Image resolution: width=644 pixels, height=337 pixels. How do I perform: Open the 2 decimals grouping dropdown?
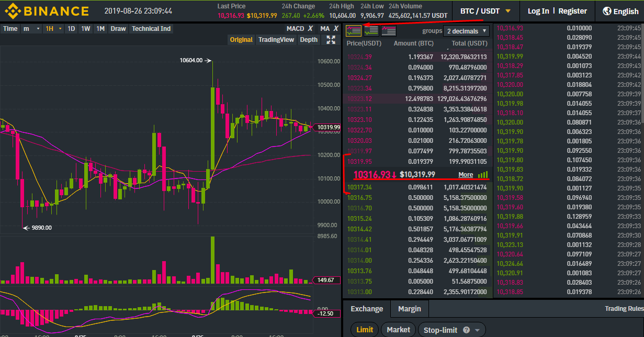467,31
